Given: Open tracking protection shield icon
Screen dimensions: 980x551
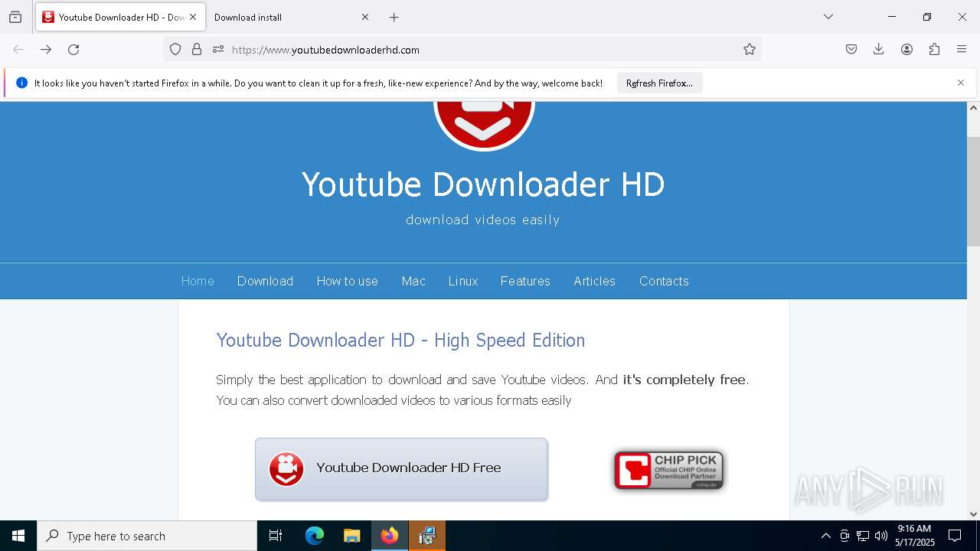Looking at the screenshot, I should click(175, 50).
